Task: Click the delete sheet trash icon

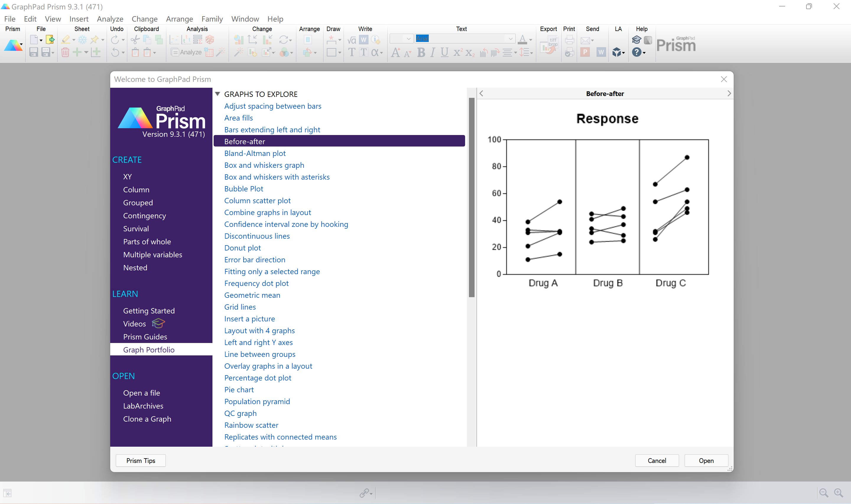Action: coord(65,52)
